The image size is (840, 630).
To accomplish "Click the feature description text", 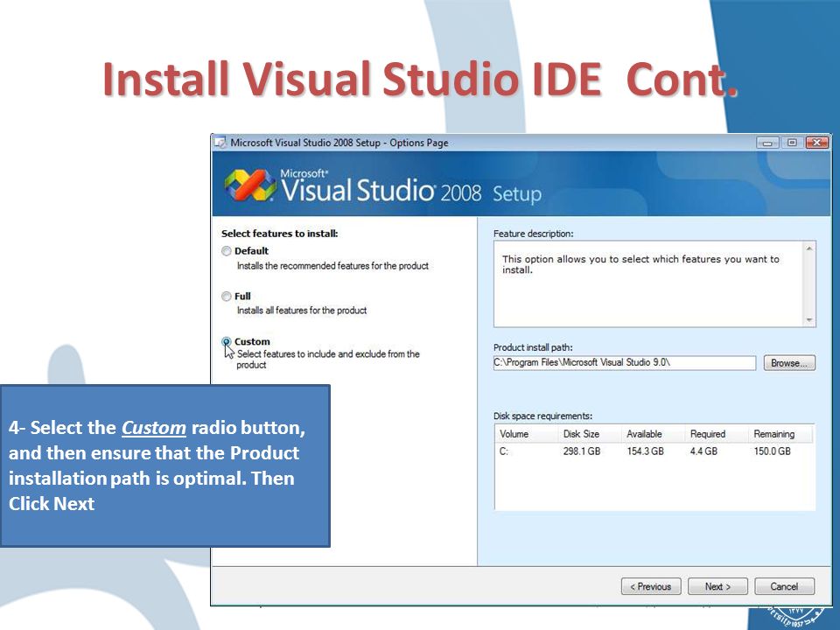I will [x=640, y=264].
